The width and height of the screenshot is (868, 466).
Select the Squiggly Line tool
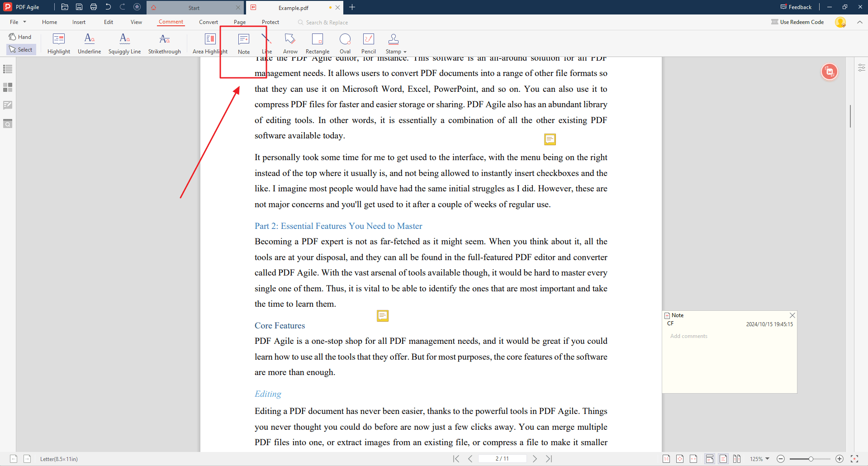(x=124, y=43)
